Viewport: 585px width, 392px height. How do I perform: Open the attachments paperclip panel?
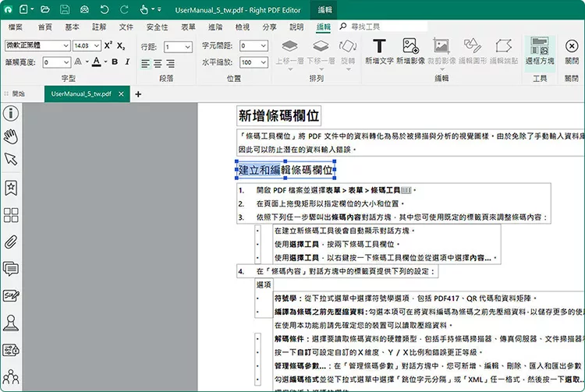[11, 242]
